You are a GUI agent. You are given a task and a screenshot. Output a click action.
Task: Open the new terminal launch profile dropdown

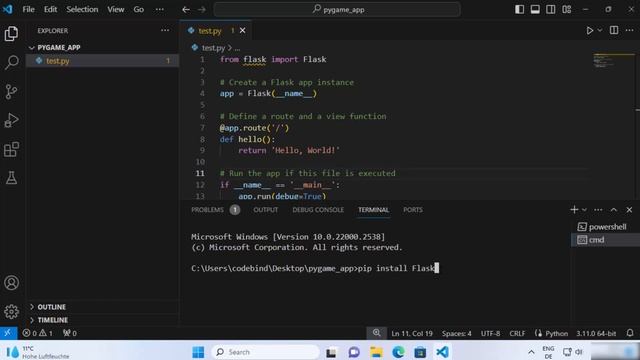point(584,210)
